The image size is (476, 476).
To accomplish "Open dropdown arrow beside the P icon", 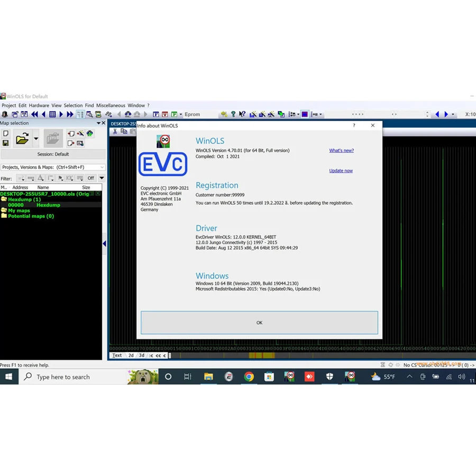I will tap(181, 114).
